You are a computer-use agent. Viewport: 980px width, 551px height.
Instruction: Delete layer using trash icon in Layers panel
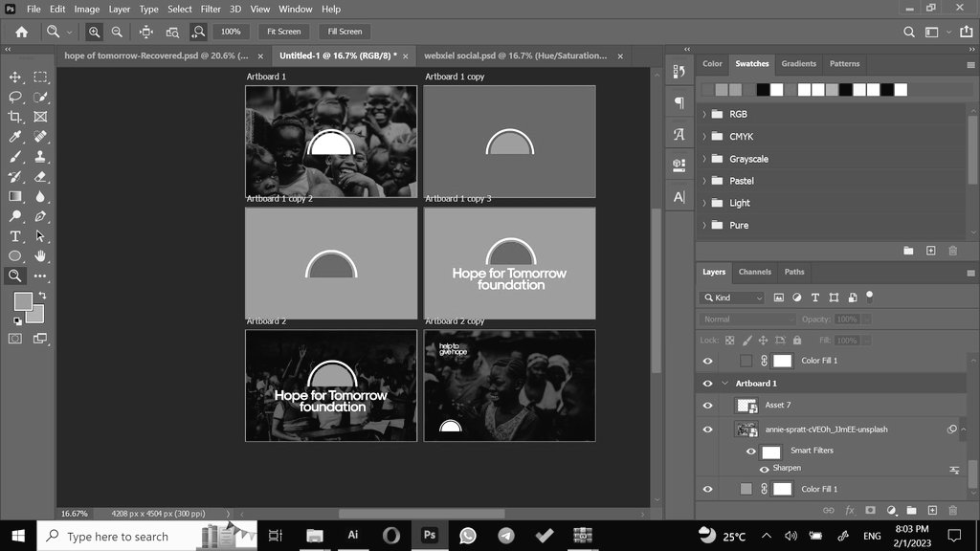click(x=953, y=511)
